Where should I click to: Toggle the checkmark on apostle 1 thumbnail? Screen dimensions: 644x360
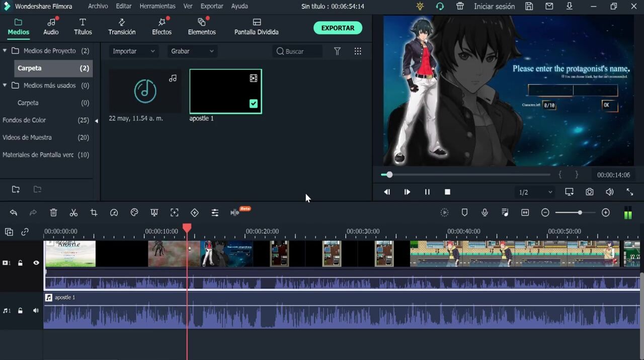(254, 104)
